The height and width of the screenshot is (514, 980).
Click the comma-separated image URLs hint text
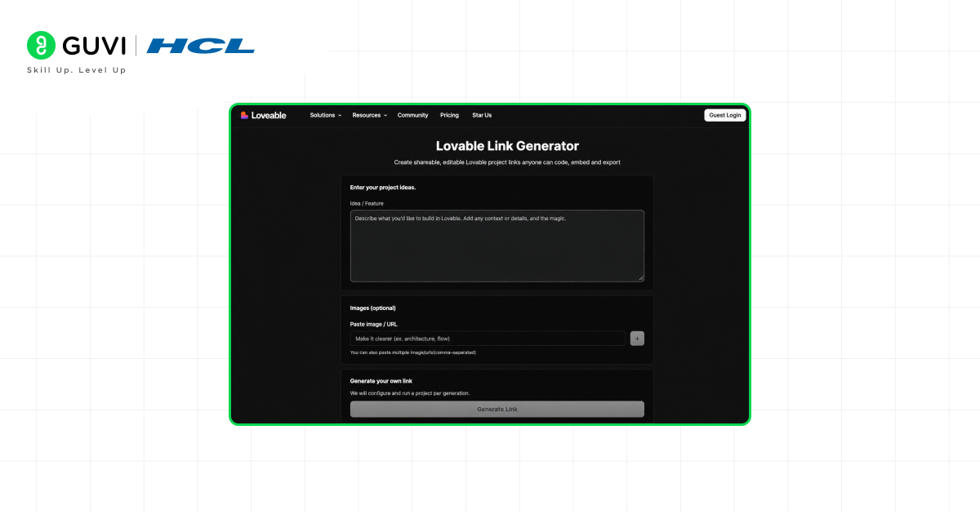click(x=413, y=352)
